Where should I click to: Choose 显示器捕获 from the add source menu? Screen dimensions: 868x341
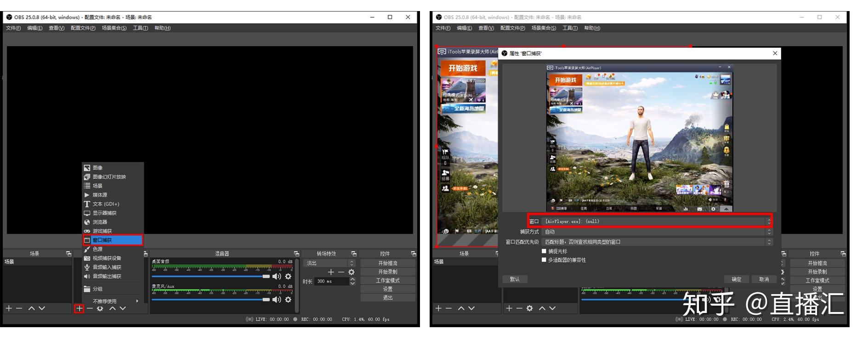[113, 213]
